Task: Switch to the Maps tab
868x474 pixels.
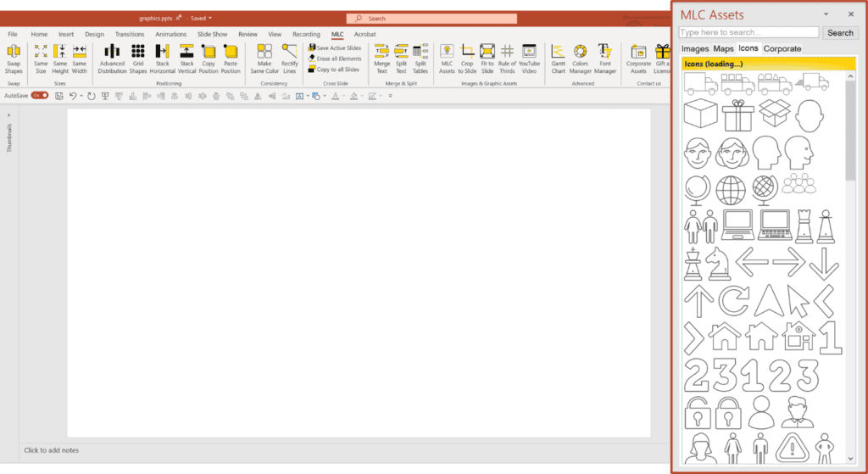Action: click(x=723, y=48)
